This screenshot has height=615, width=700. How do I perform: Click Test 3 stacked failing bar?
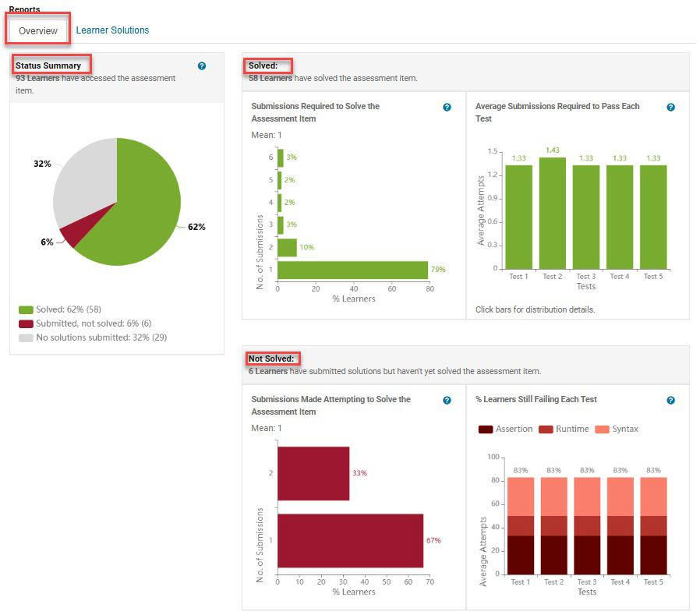(587, 525)
